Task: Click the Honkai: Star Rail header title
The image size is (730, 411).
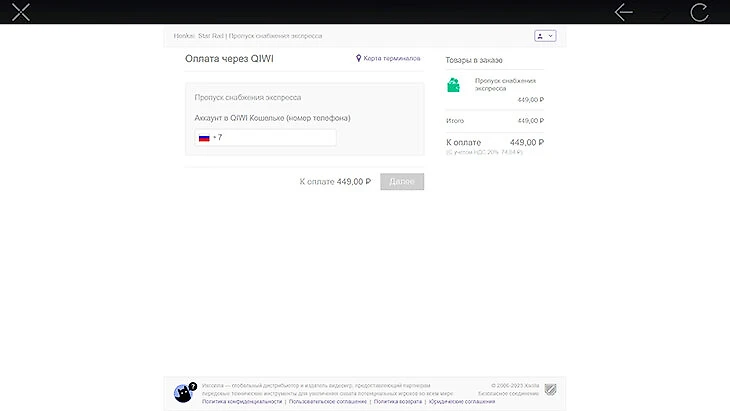Action: coord(199,36)
